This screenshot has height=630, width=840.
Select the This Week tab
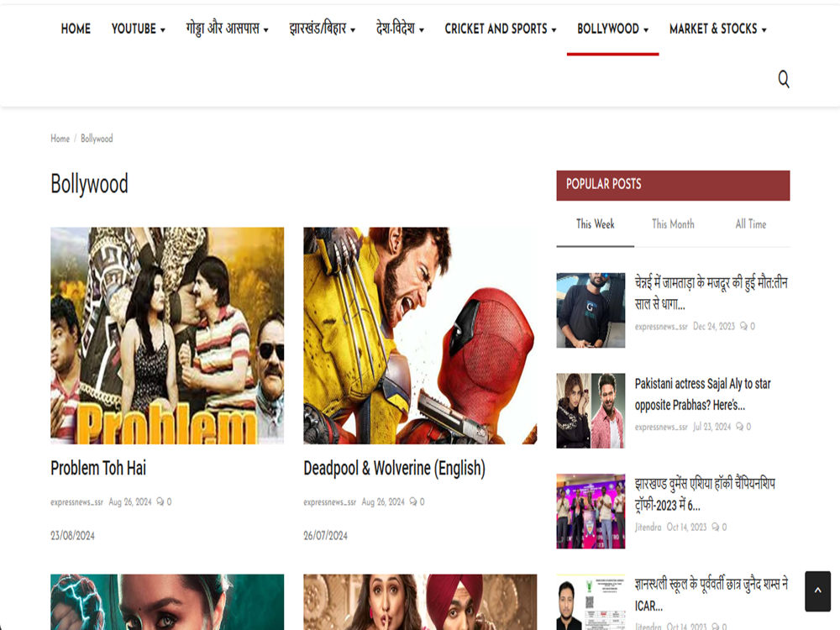596,224
